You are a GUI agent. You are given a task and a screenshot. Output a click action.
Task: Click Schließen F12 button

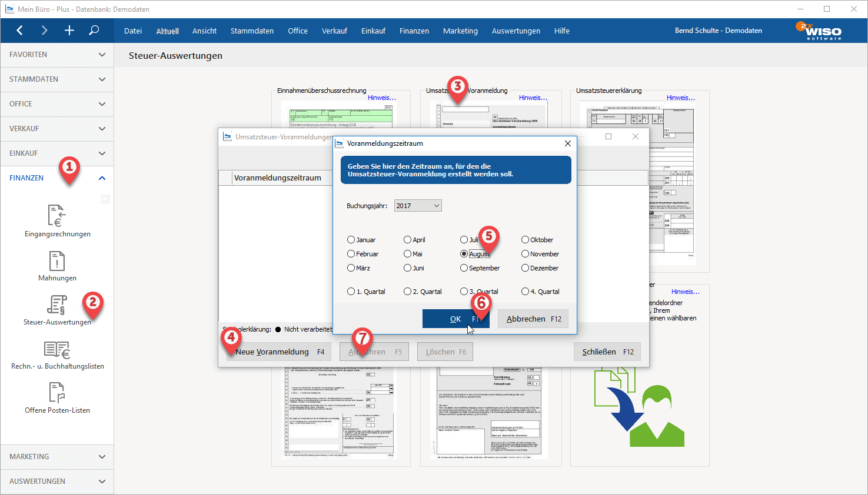pos(607,352)
